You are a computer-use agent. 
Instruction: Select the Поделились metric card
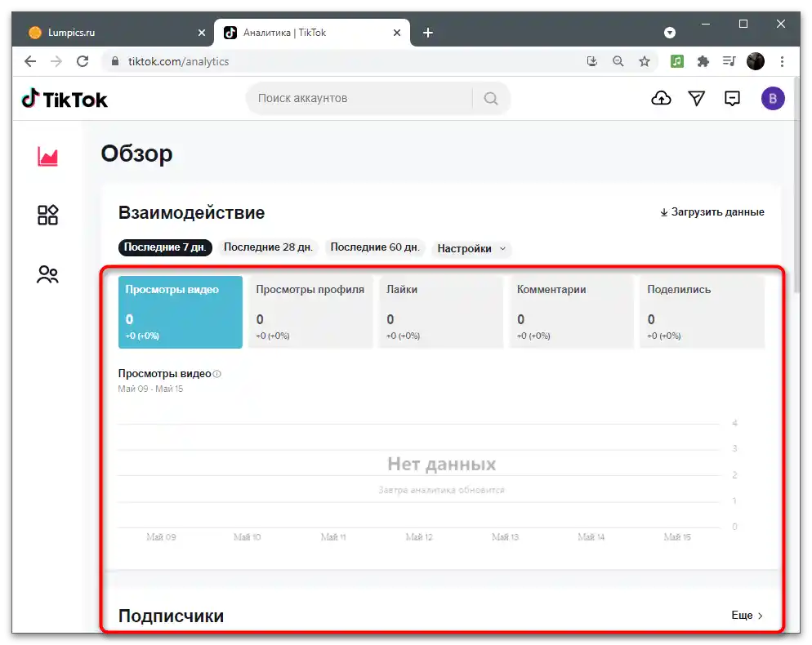[x=703, y=312]
